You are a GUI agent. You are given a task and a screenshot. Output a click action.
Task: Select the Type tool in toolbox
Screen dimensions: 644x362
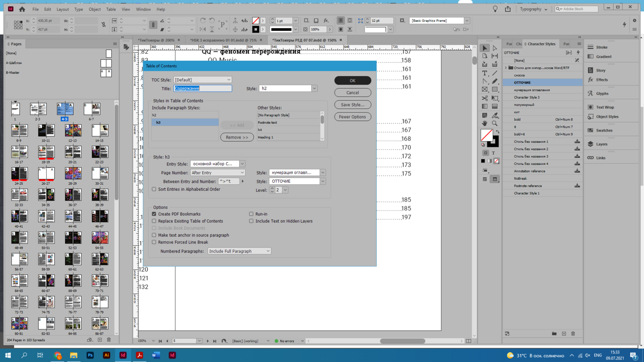485,73
